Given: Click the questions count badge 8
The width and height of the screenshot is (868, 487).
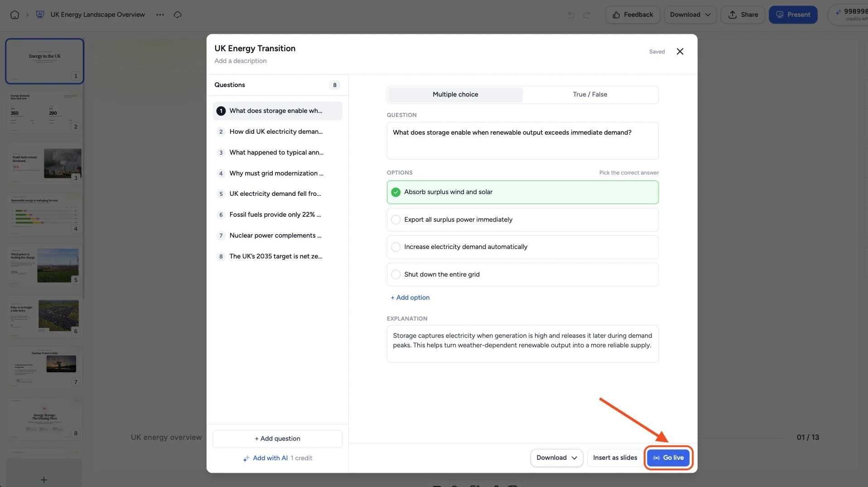Looking at the screenshot, I should [334, 85].
